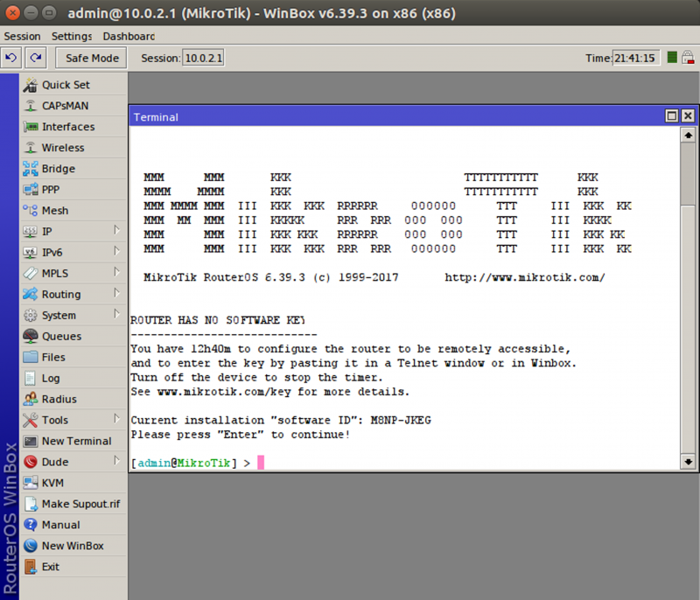Maximize the Terminal window
This screenshot has height=600, width=700.
click(671, 116)
